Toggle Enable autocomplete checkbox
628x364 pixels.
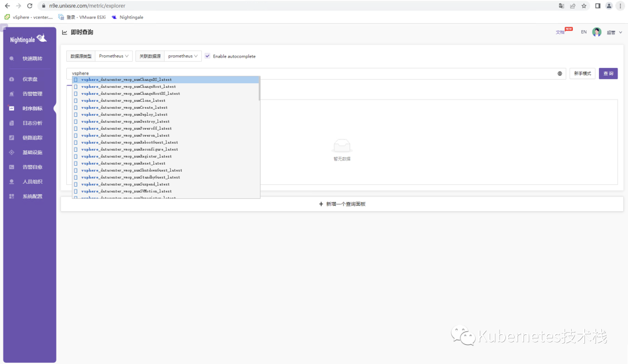pyautogui.click(x=208, y=56)
